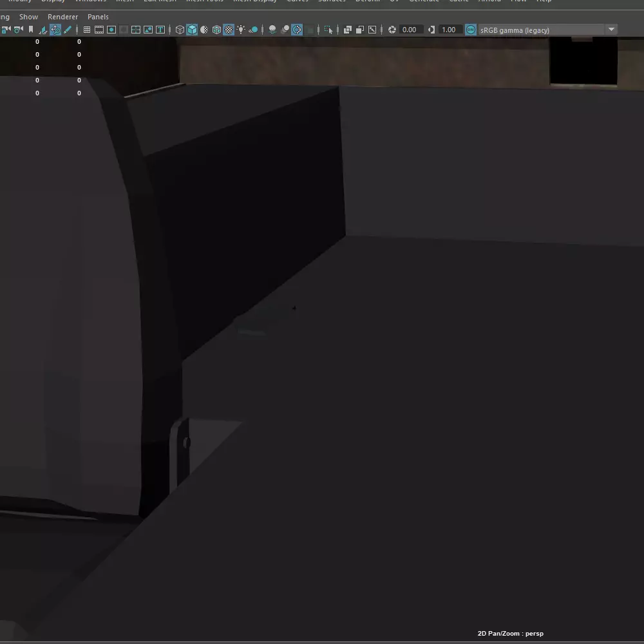
Task: Toggle Multisample Anti-aliasing
Action: point(297,30)
